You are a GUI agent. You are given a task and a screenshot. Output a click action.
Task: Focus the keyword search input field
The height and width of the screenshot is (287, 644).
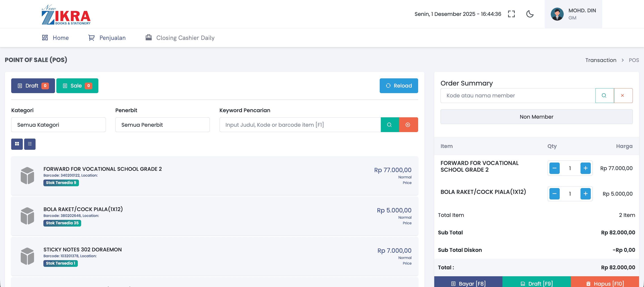pos(300,125)
